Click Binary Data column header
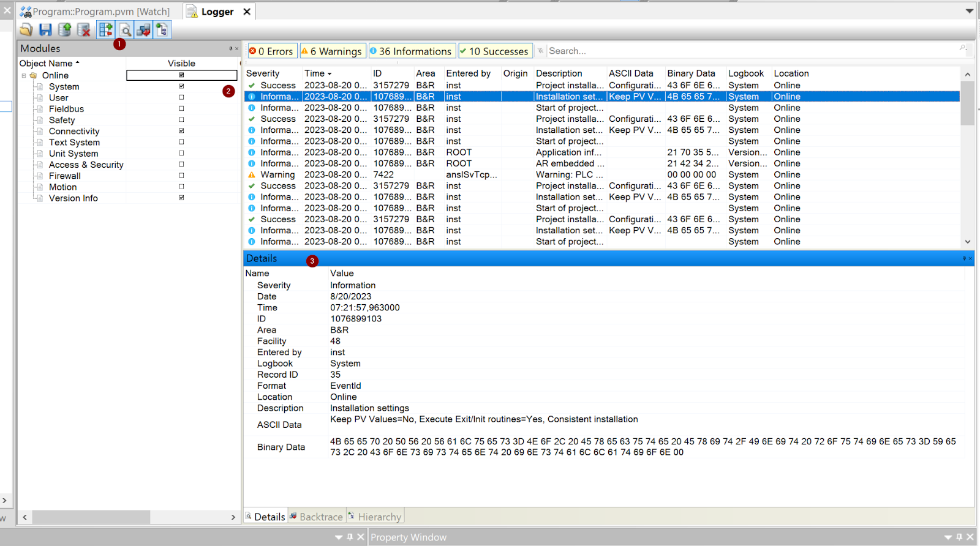This screenshot has width=980, height=546. pos(692,73)
